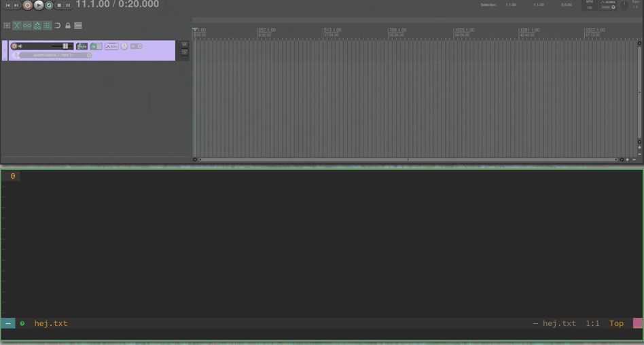Click the speaker monitor icon on track 1
The image size is (644, 345).
coord(20,46)
